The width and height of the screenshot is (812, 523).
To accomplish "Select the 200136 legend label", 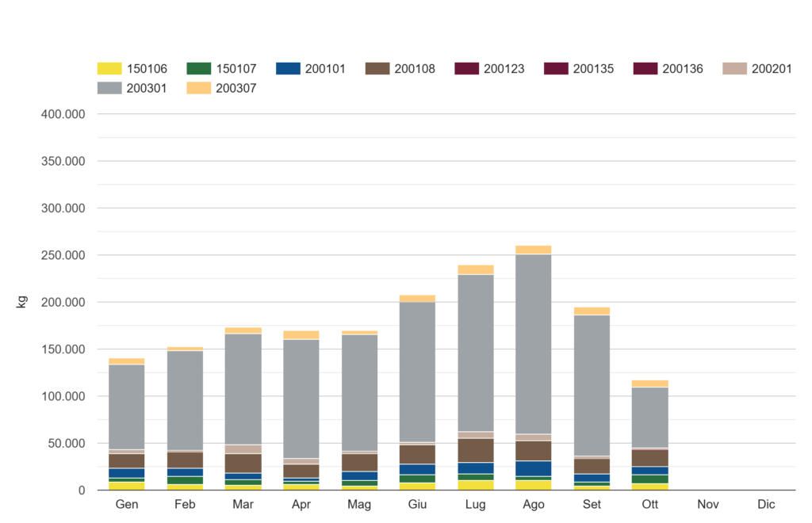I will coord(683,69).
